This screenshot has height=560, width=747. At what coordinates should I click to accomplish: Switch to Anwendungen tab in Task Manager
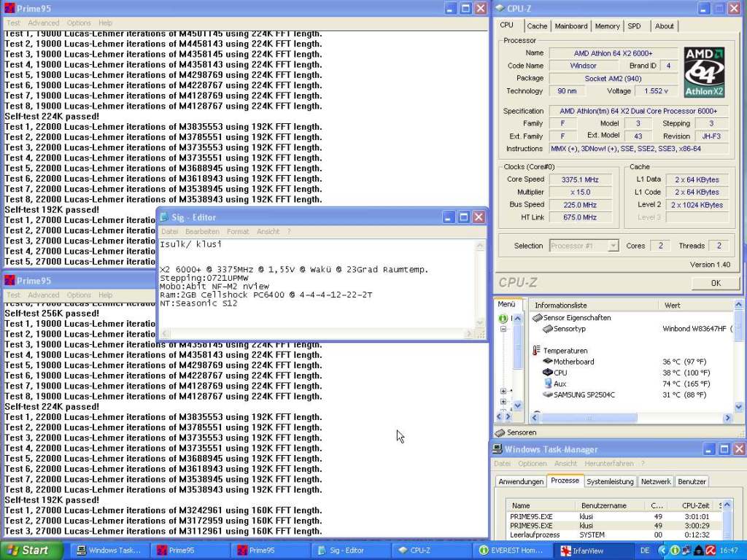coord(521,481)
